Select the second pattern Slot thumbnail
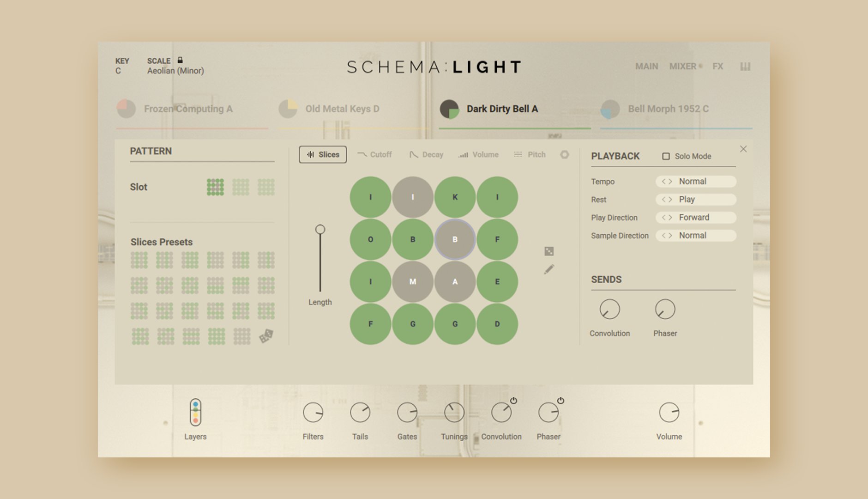 pos(241,187)
